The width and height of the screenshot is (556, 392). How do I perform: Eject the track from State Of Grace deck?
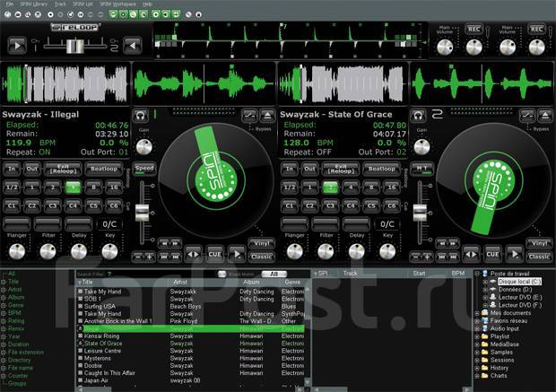pyautogui.click(x=545, y=116)
